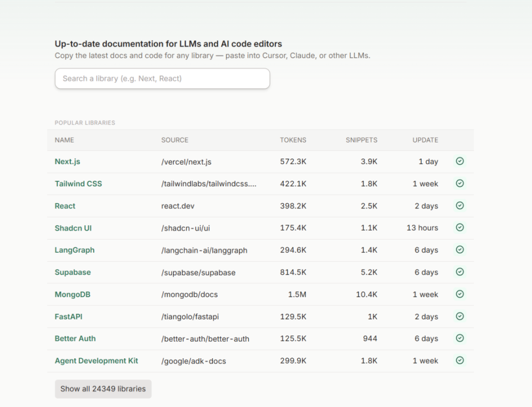This screenshot has height=407, width=532.
Task: Click the 572.3K tokens value
Action: point(293,161)
